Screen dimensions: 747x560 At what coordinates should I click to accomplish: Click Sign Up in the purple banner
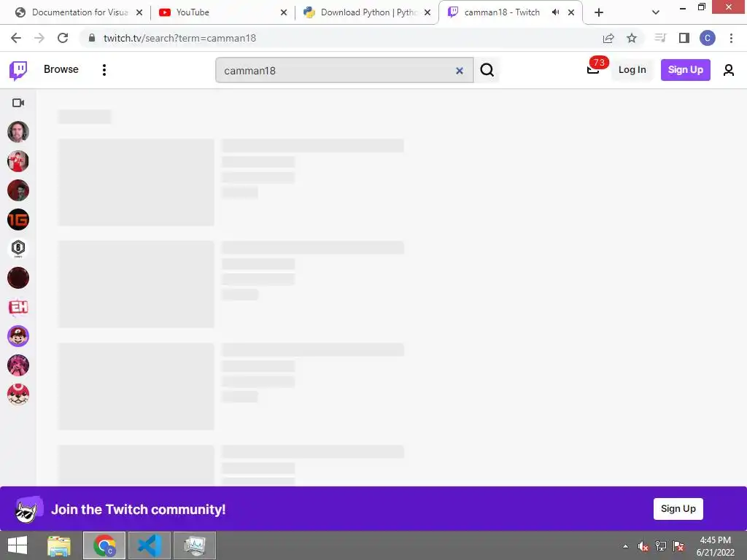[678, 508]
